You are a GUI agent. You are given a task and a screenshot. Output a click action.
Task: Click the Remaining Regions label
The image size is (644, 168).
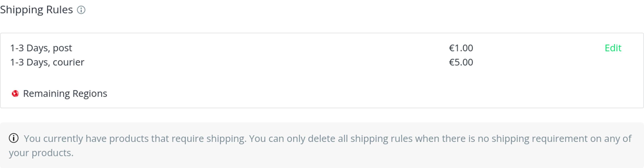coord(65,94)
